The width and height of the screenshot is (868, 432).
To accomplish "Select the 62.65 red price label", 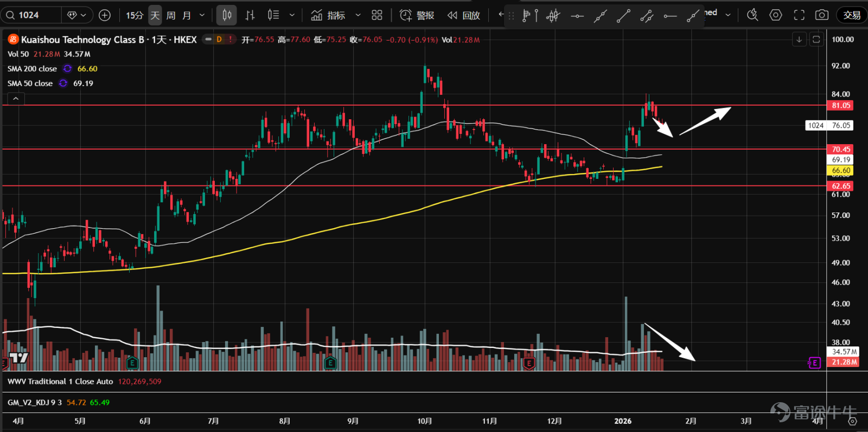I will tap(841, 186).
